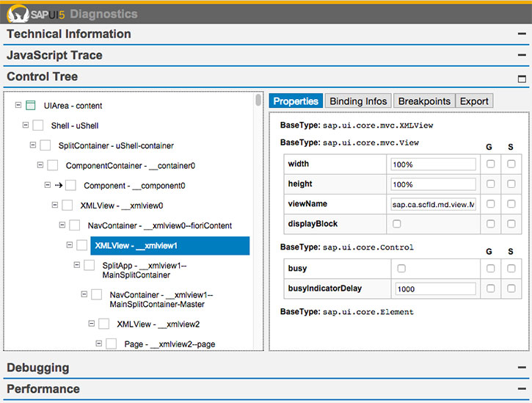Open the Properties tab
This screenshot has height=403, width=532.
[x=296, y=101]
